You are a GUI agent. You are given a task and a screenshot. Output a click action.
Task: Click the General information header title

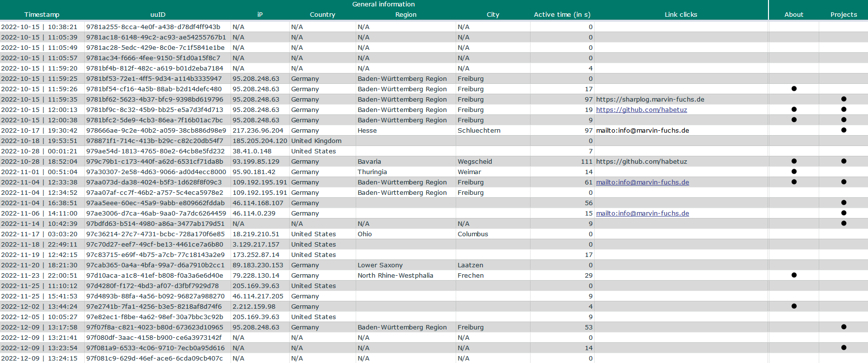pos(383,4)
